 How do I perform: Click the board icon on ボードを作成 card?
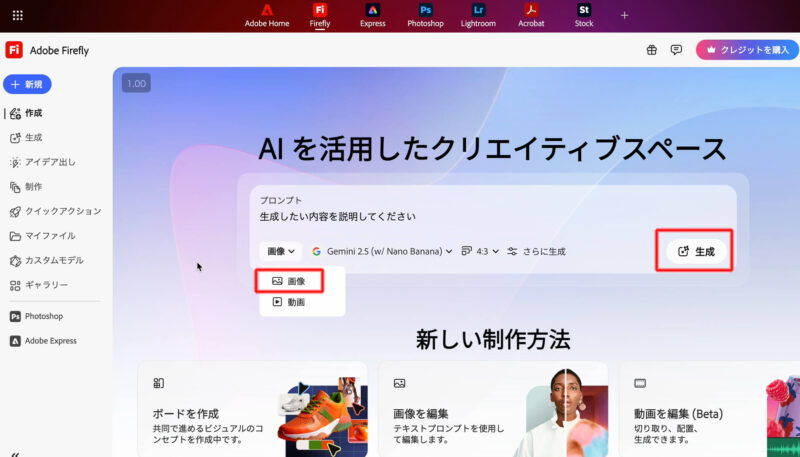point(158,383)
